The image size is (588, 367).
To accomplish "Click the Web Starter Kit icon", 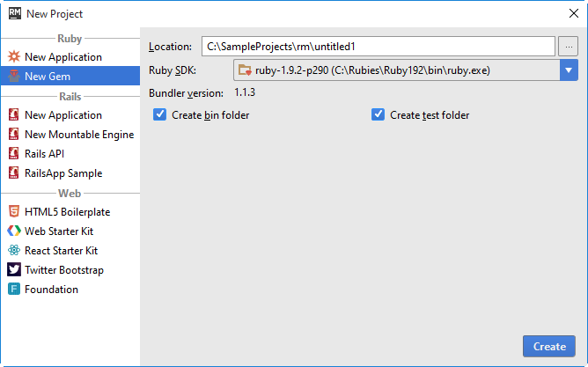I will pos(14,231).
